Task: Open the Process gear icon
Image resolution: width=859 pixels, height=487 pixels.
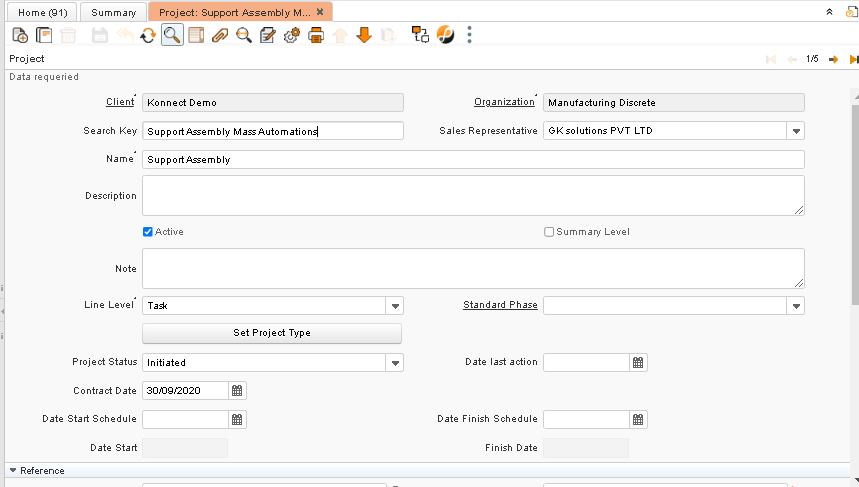Action: 292,35
